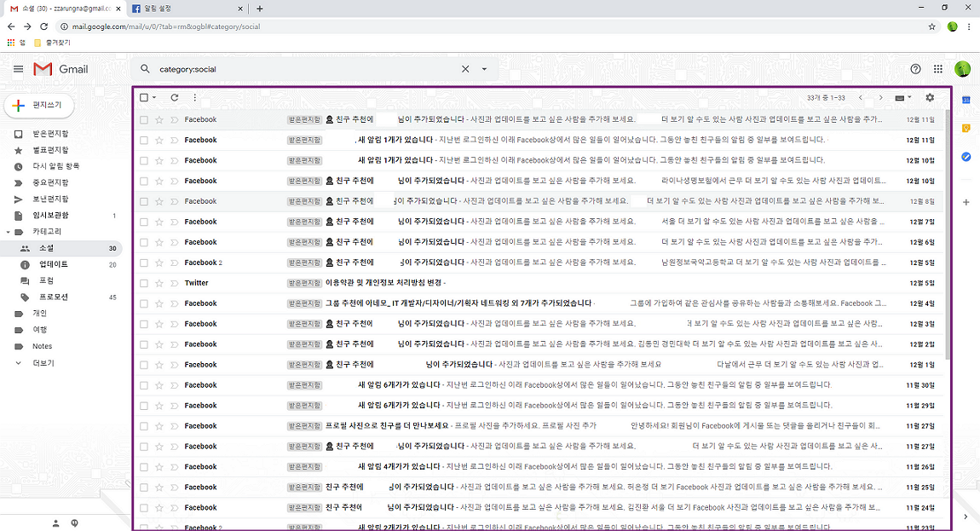Click the search magnifier icon
Viewport: 980px width, 531px height.
[145, 69]
